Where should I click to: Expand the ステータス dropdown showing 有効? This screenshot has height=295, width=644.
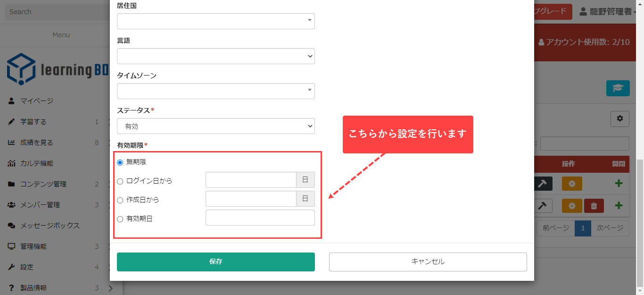(x=215, y=126)
